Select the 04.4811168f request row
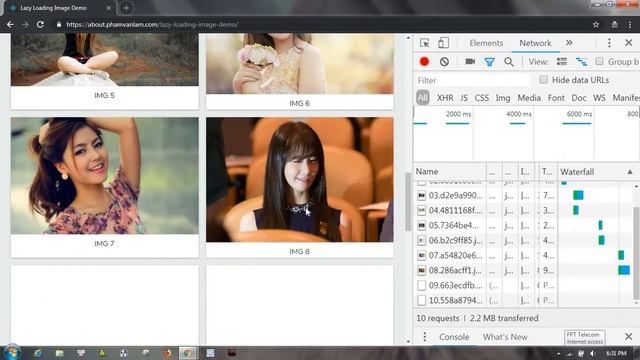Image resolution: width=640 pixels, height=360 pixels. pyautogui.click(x=524, y=211)
